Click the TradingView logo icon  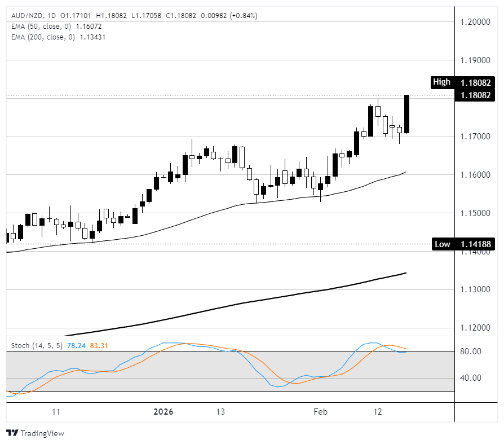pos(11,433)
